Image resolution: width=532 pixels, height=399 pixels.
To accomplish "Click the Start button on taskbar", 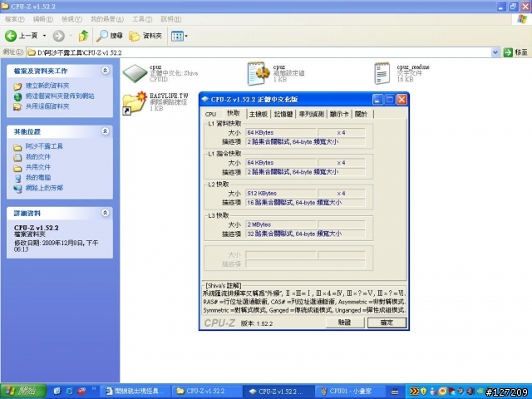I will click(23, 392).
